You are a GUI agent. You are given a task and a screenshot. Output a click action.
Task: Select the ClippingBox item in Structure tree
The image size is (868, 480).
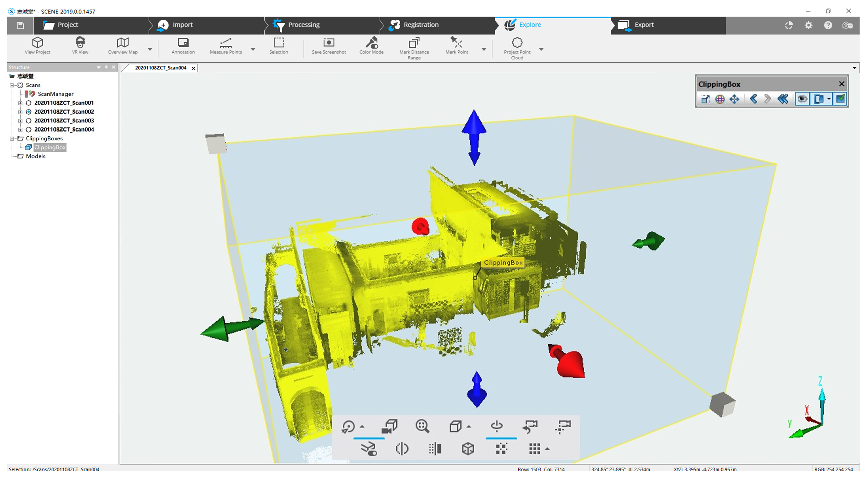pyautogui.click(x=50, y=147)
